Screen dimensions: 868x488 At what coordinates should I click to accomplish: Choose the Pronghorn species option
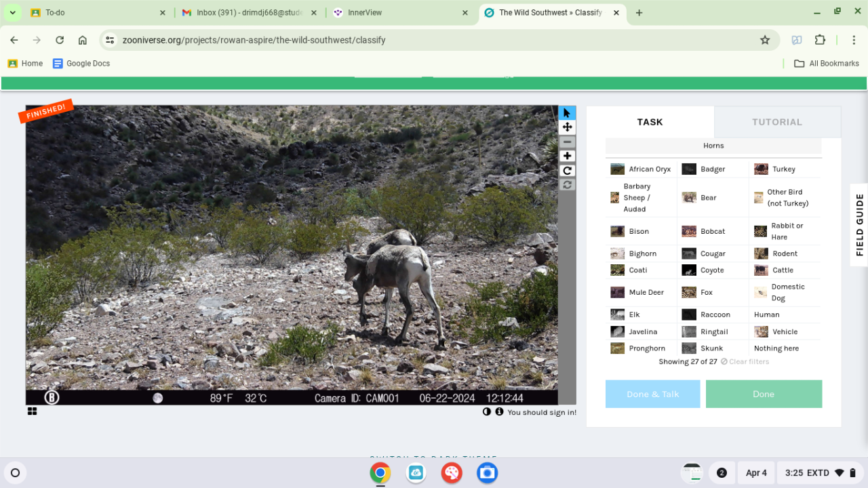click(x=642, y=348)
